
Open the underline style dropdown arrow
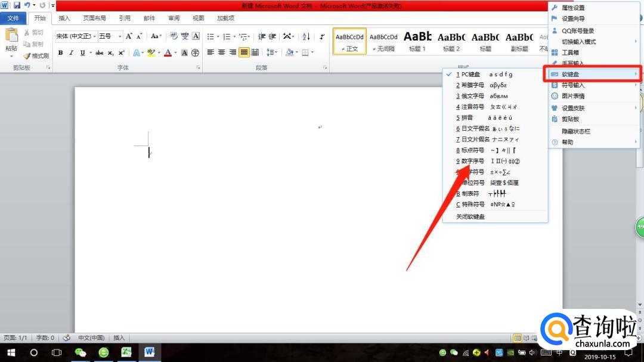[91, 52]
